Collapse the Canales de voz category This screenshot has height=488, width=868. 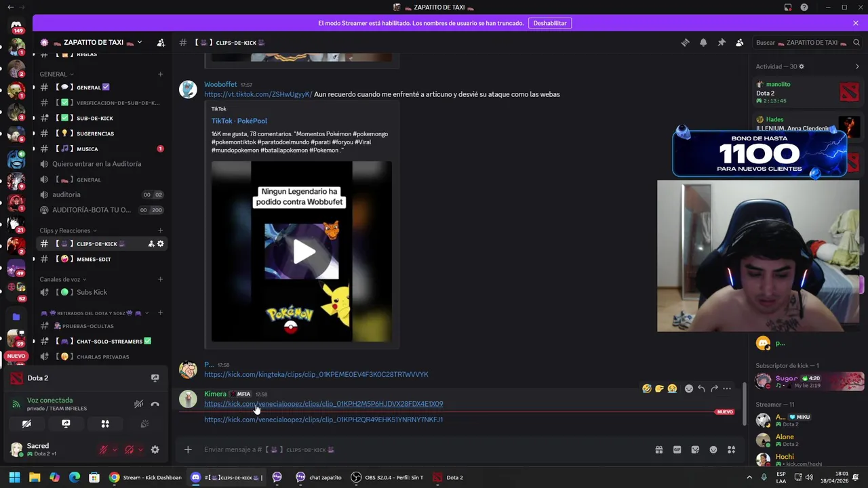[63, 279]
